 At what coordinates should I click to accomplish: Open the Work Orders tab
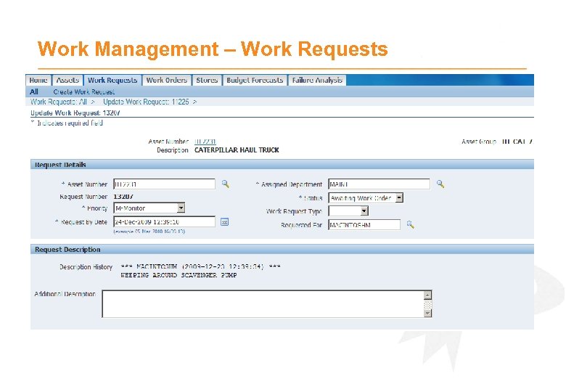(167, 80)
